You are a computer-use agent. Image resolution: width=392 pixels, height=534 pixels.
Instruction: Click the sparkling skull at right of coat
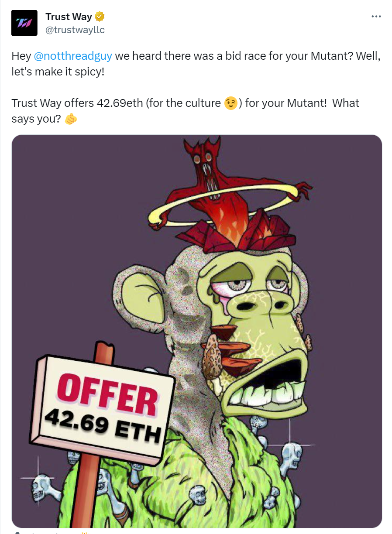tap(291, 457)
